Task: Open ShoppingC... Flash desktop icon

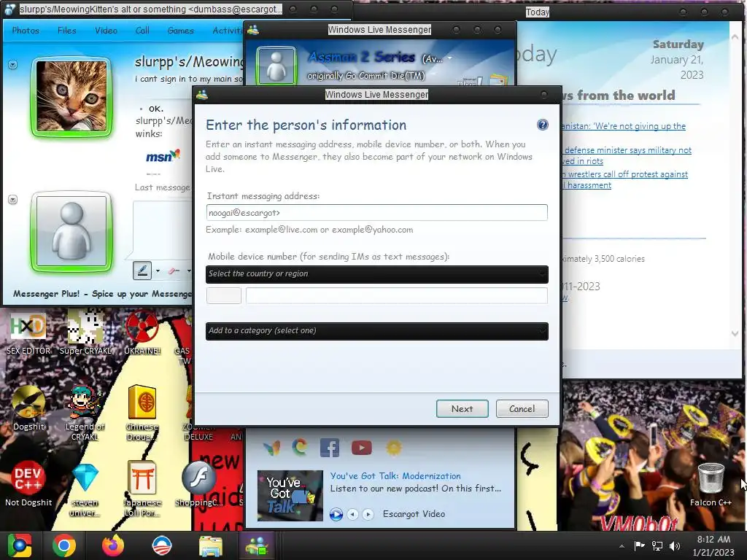Action: click(x=198, y=483)
